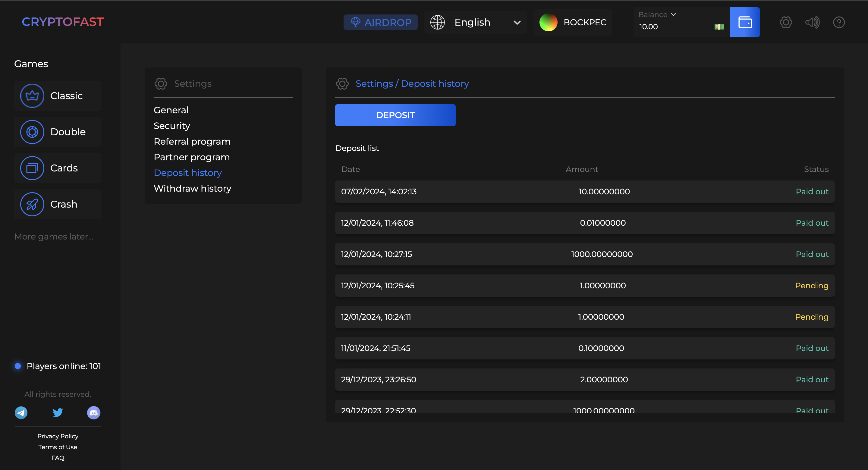Select the Crash rocket game icon

32,204
